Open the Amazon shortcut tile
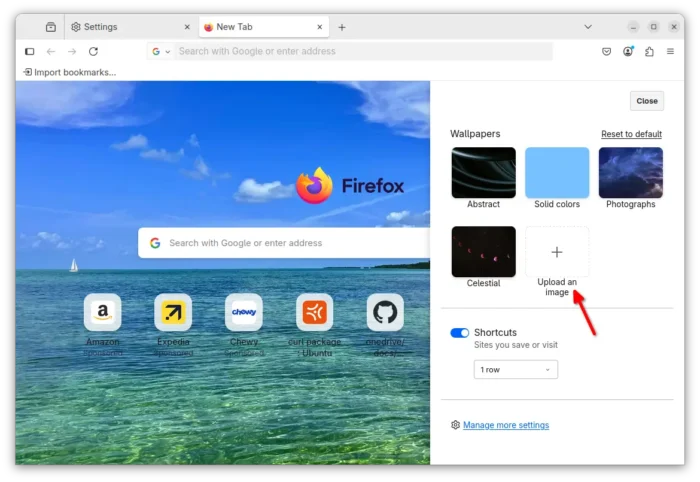Viewport: 700px width, 482px height. 103,312
